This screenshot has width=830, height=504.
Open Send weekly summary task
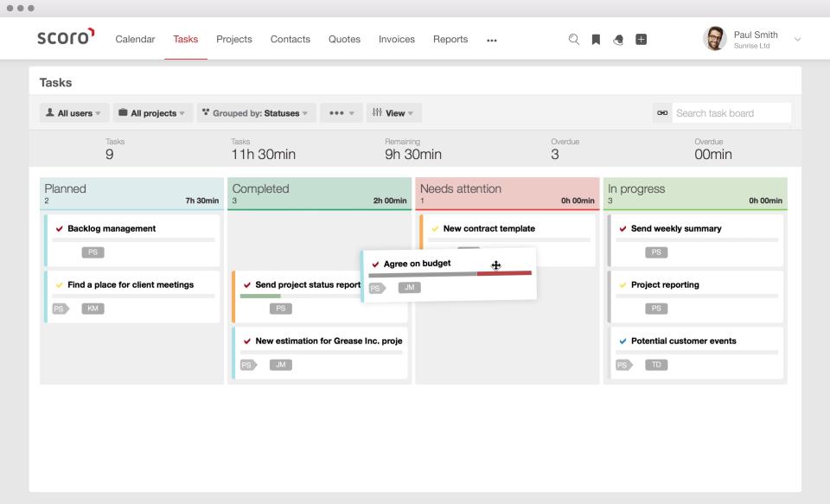[x=675, y=229]
